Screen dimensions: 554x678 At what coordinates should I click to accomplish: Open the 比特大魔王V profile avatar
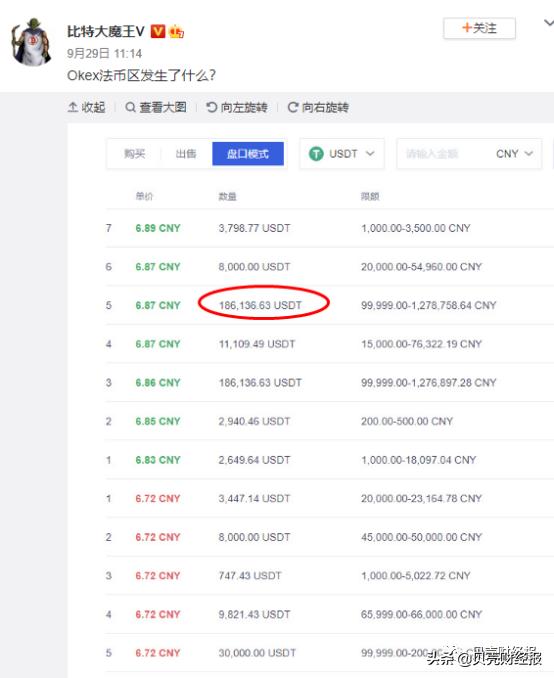pyautogui.click(x=32, y=42)
